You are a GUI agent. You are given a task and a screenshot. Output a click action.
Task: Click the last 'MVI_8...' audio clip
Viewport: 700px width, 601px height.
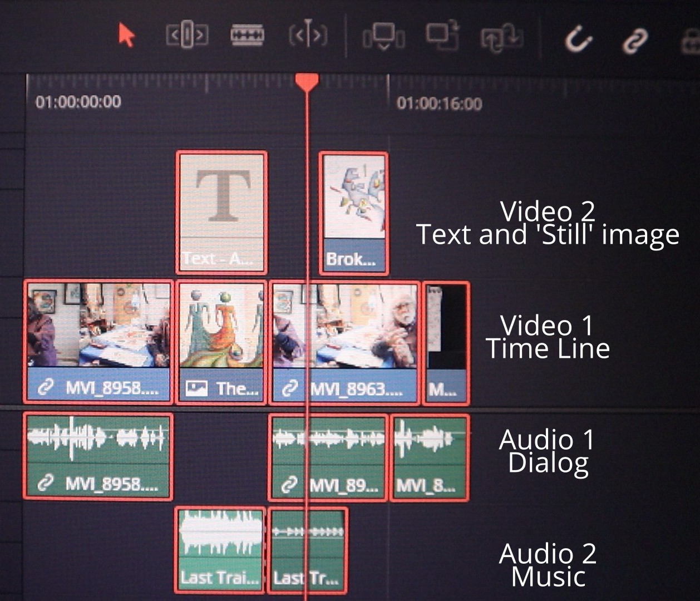[x=430, y=457]
